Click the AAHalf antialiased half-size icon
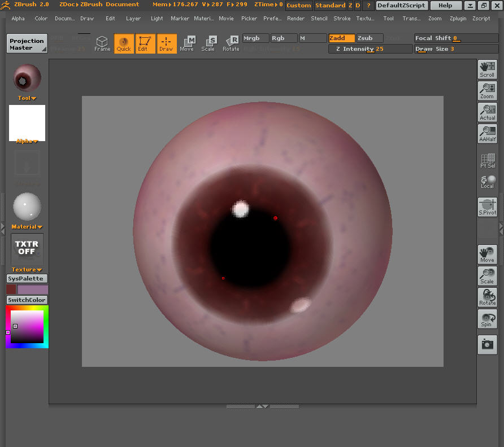Screen dimensions: 504x447 tap(487, 134)
